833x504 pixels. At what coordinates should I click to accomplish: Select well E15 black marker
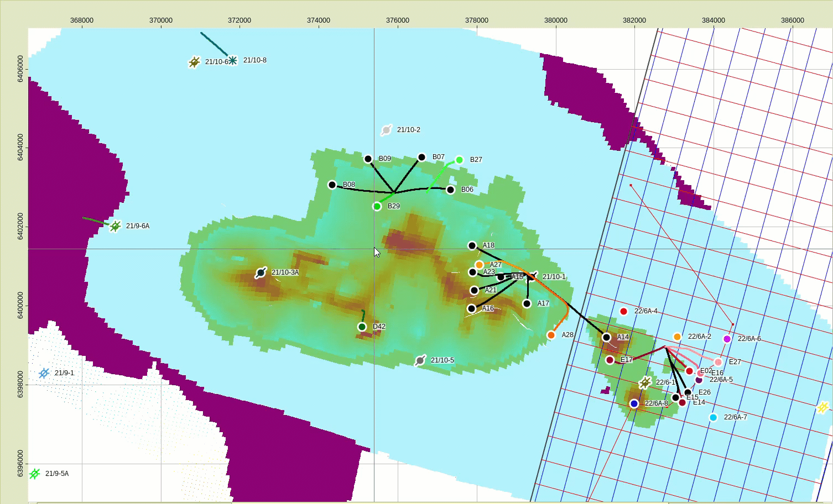coord(675,398)
